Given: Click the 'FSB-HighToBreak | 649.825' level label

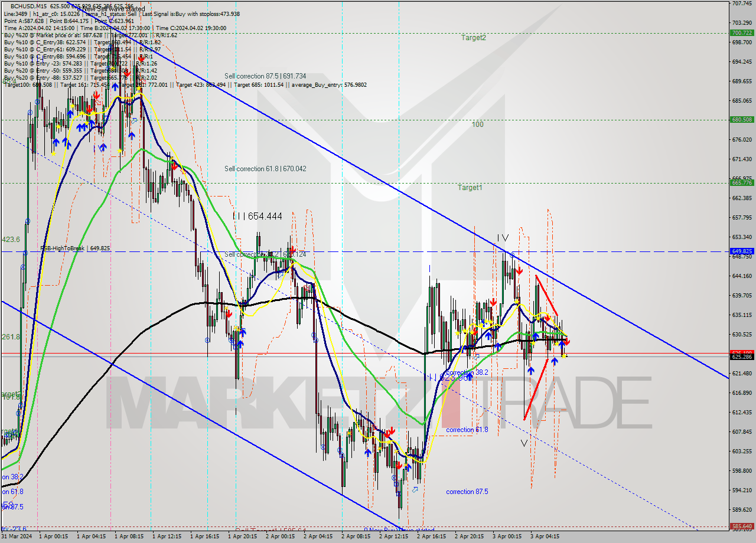Looking at the screenshot, I should click(x=75, y=248).
